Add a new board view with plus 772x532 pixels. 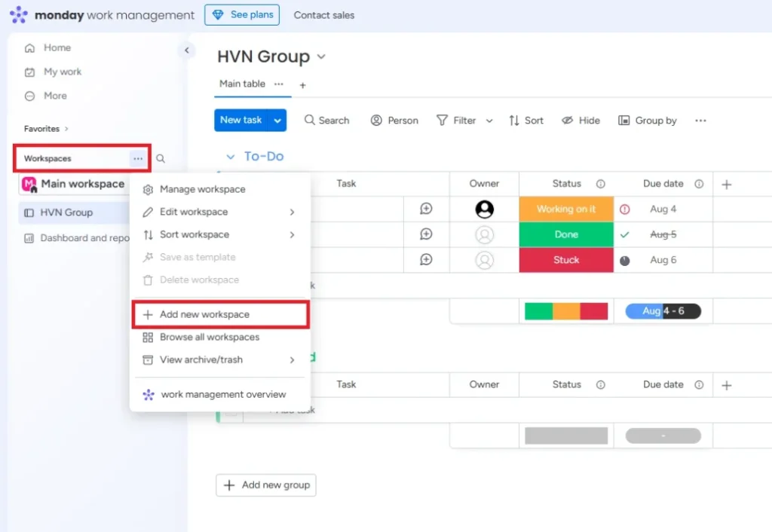(x=303, y=85)
